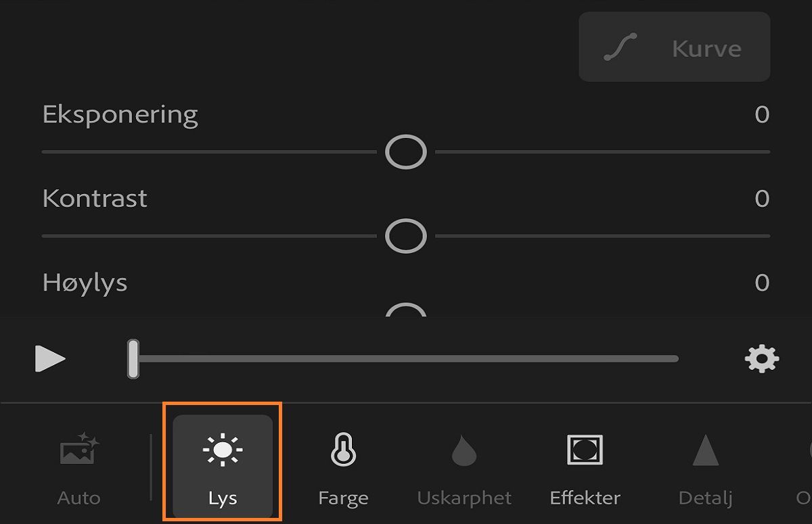Image resolution: width=812 pixels, height=524 pixels.
Task: Click the video timeline scrubber handle
Action: 132,358
